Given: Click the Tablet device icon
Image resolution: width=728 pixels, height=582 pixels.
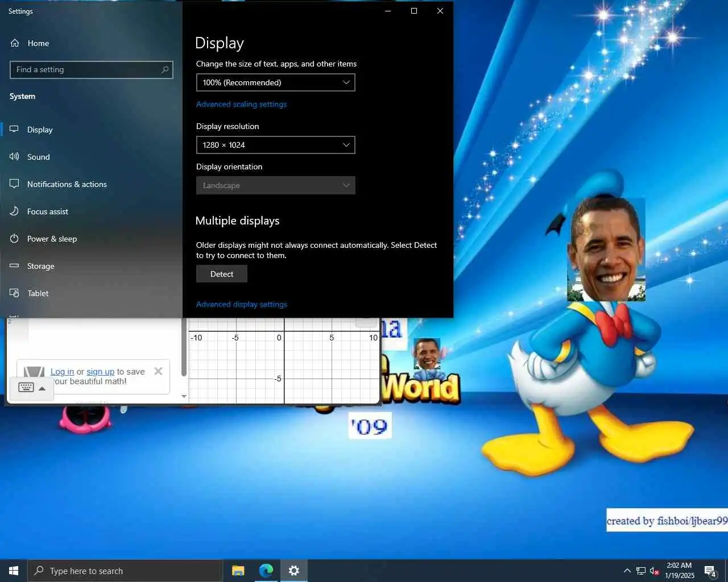Looking at the screenshot, I should click(x=14, y=293).
